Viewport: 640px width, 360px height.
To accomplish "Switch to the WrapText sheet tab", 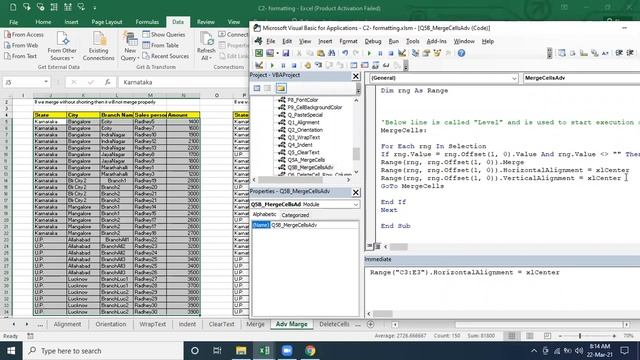I will click(153, 324).
